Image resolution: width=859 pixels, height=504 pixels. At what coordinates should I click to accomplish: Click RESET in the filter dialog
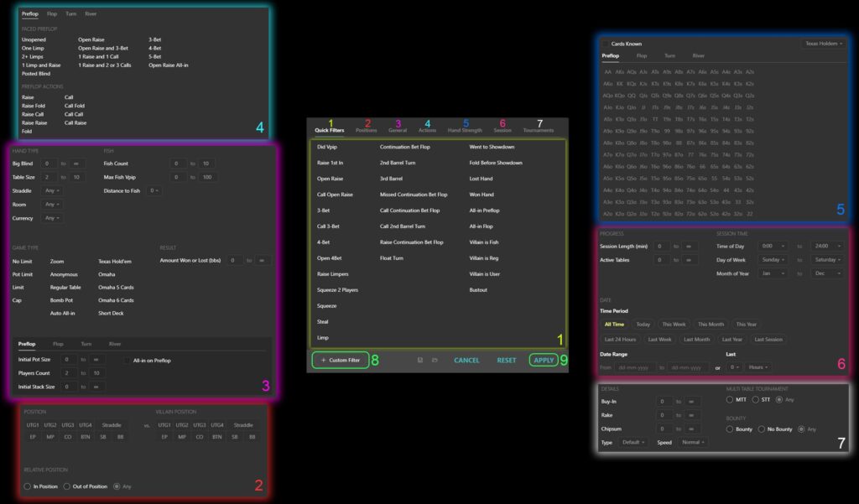coord(506,360)
